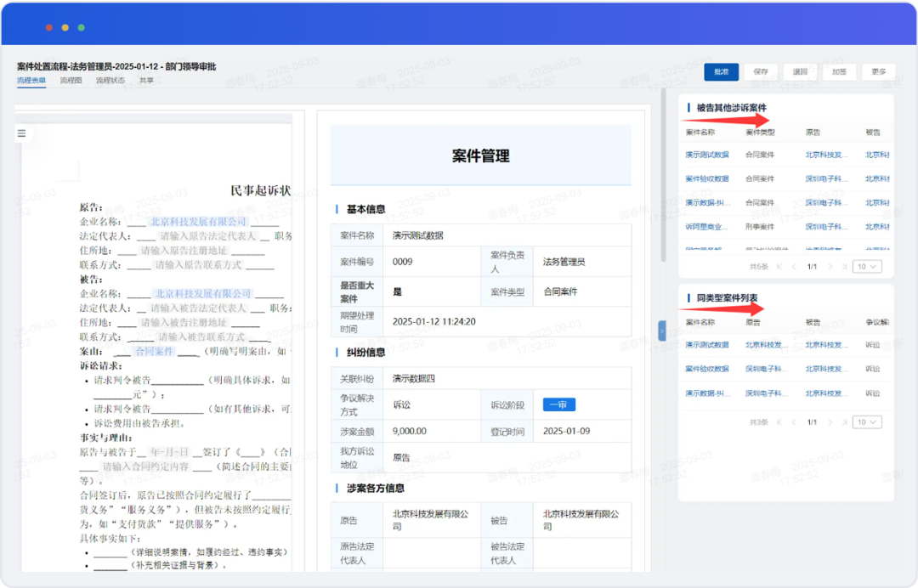This screenshot has height=588, width=918.
Task: Switch to the 流程状态 tab
Action: 110,81
